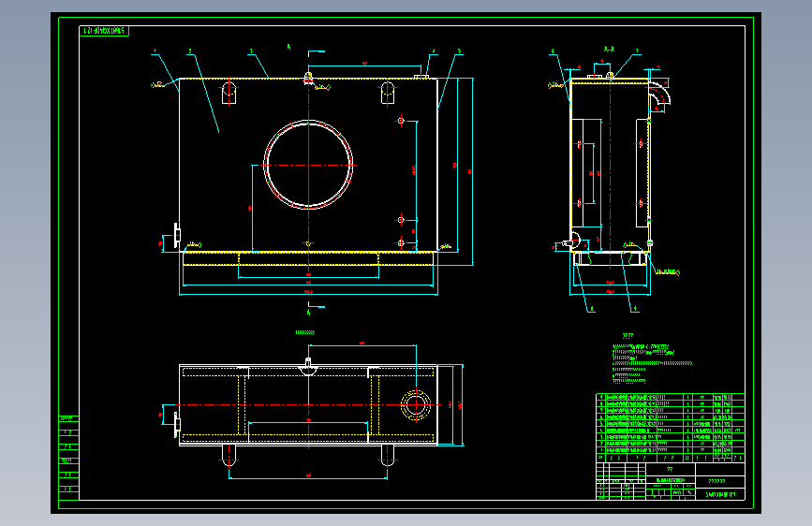Click the drain plug on the front view's left side
The image size is (812, 526).
(x=176, y=236)
